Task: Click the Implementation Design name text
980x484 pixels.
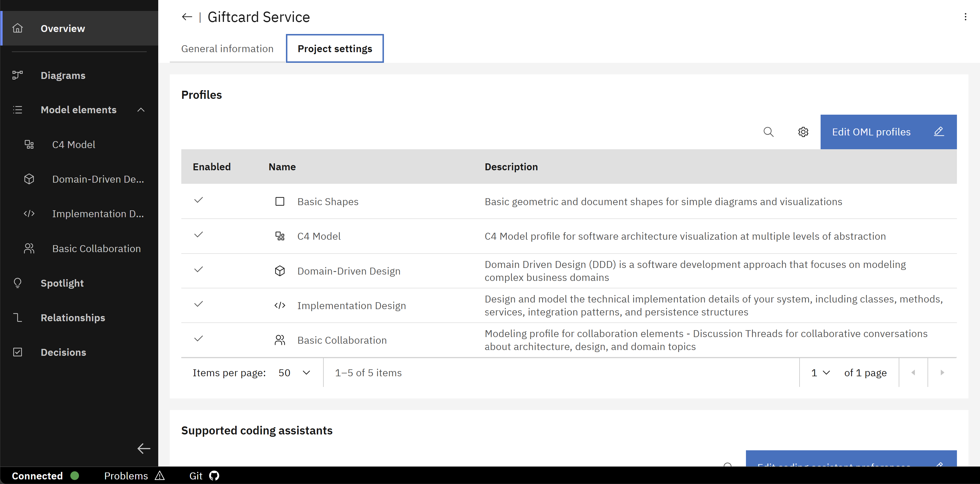Action: pos(352,305)
